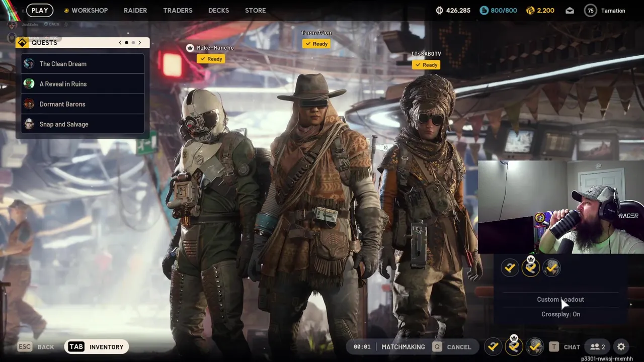Open the DECKS tab
Screen dimensions: 644x362
tap(218, 10)
